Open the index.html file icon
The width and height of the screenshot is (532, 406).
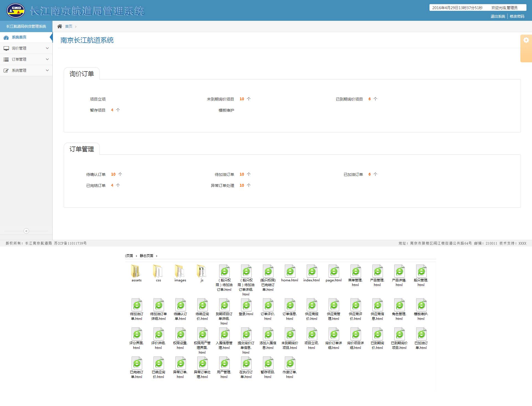click(311, 271)
